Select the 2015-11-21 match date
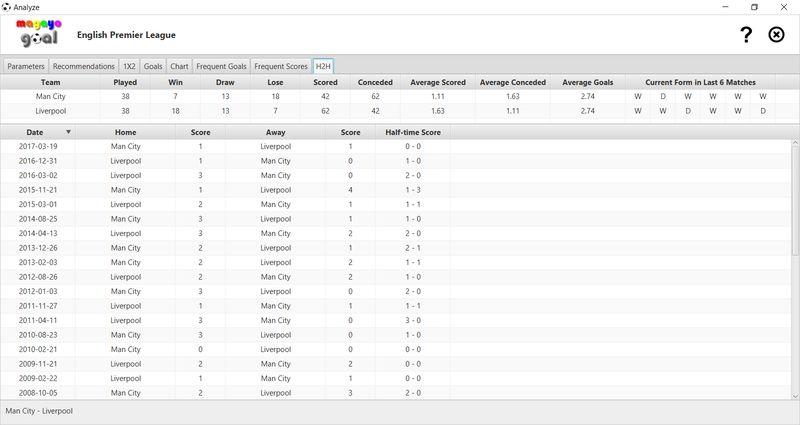This screenshot has width=800, height=425. [x=38, y=190]
